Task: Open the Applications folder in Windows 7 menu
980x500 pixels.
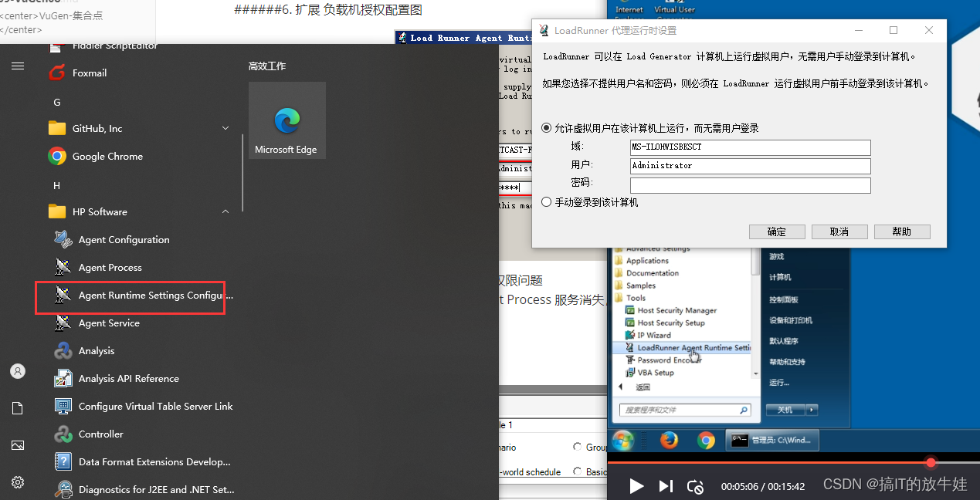Action: coord(641,261)
